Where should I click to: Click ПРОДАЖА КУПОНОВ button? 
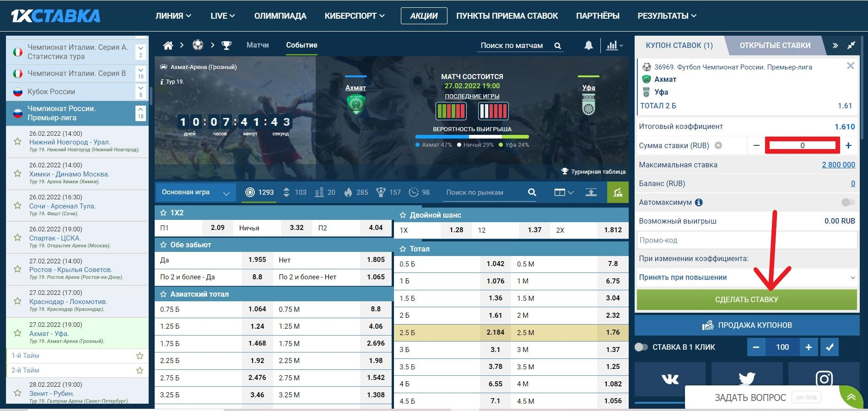click(747, 325)
